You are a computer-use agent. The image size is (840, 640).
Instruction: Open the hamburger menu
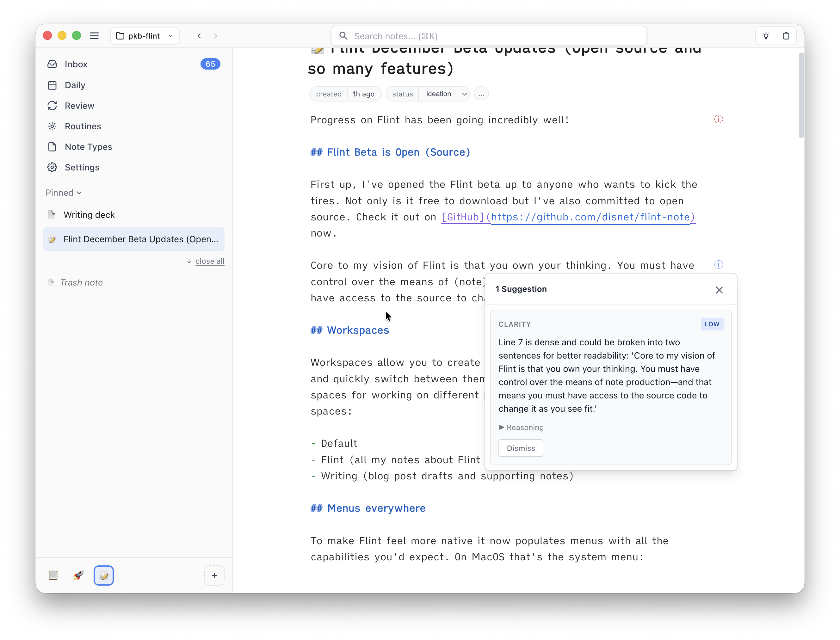pyautogui.click(x=95, y=35)
